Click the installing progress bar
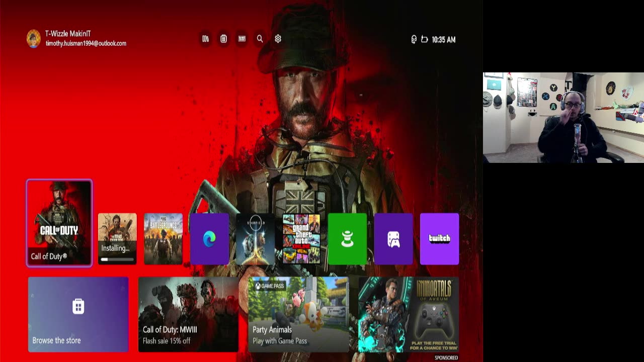This screenshot has height=362, width=644. coord(117,259)
